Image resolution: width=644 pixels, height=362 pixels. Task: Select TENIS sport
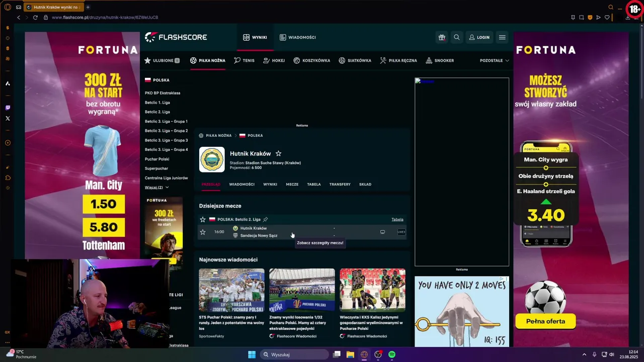point(245,60)
